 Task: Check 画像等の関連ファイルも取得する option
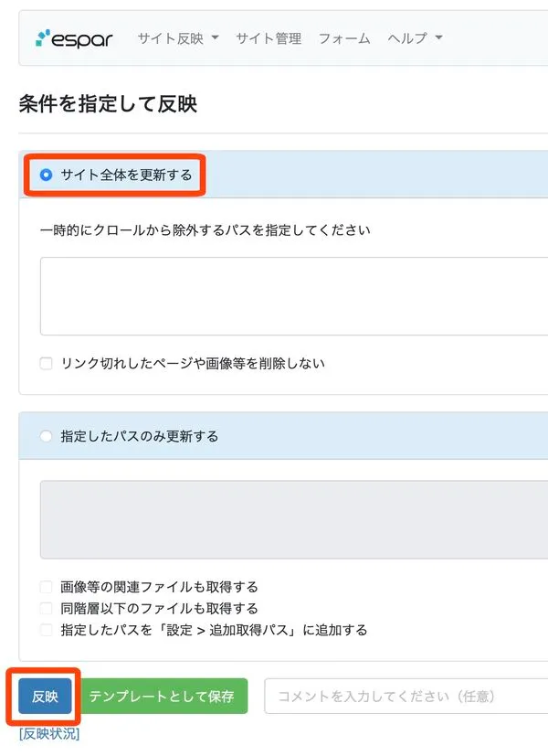pyautogui.click(x=47, y=587)
